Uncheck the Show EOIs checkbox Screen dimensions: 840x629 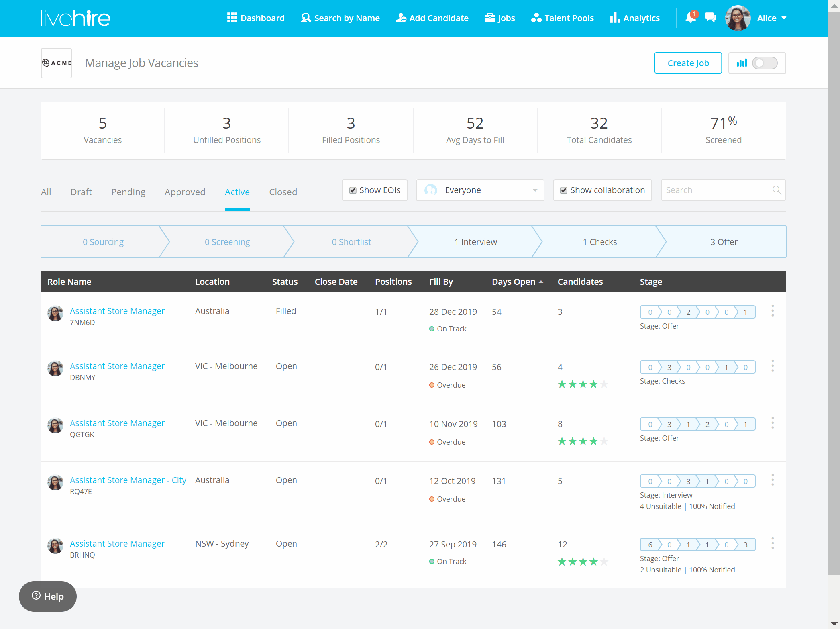click(353, 190)
